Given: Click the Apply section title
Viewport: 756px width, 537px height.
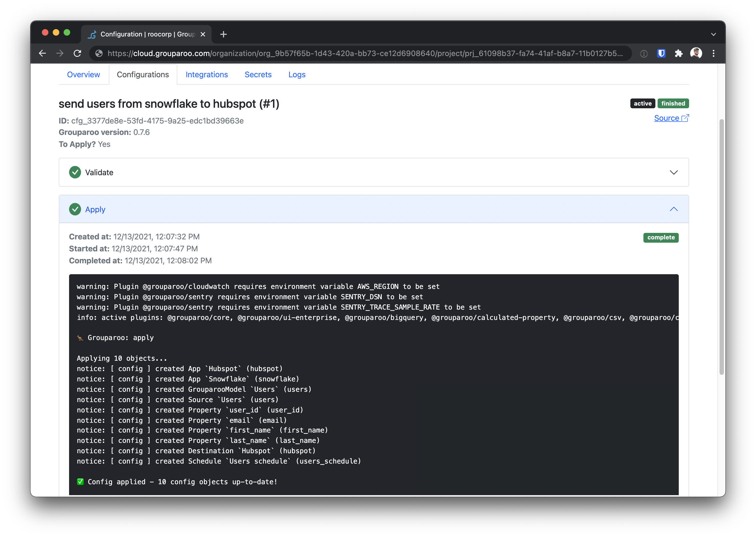Looking at the screenshot, I should click(95, 209).
